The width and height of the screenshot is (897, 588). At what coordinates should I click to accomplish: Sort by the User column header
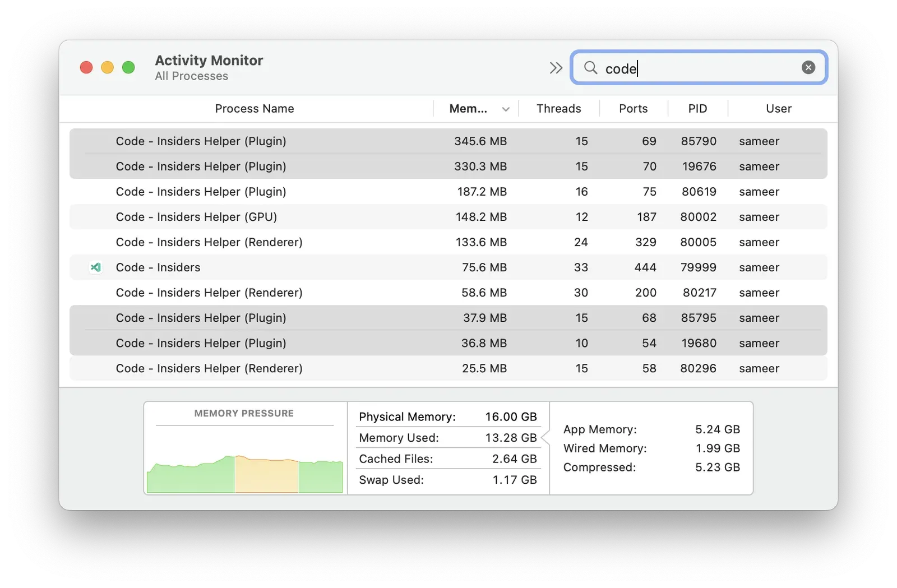pyautogui.click(x=779, y=109)
